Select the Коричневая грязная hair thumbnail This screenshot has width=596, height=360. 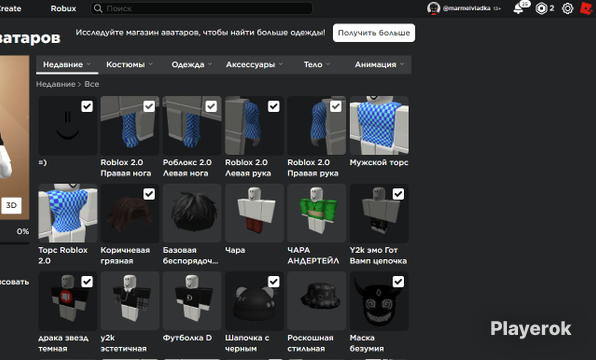(x=130, y=213)
